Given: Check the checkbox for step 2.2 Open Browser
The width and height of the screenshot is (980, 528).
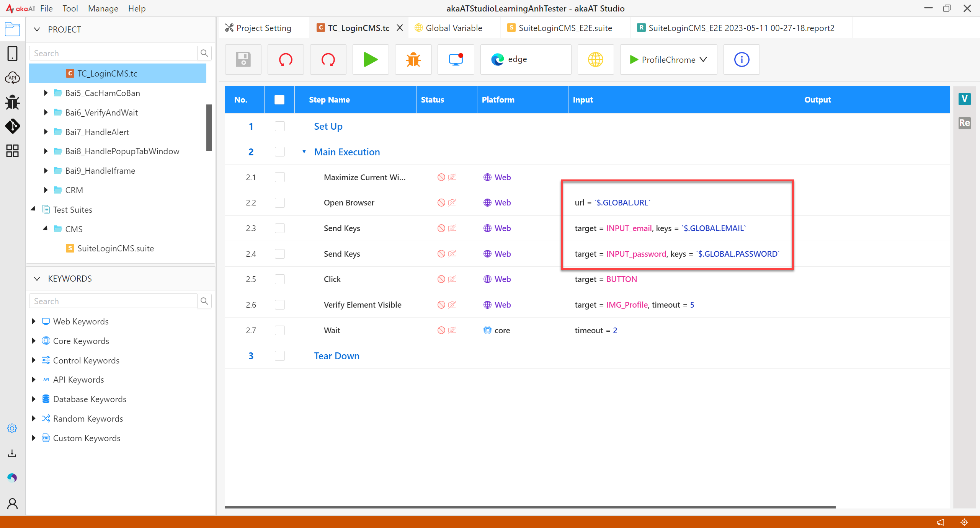Looking at the screenshot, I should (x=280, y=203).
